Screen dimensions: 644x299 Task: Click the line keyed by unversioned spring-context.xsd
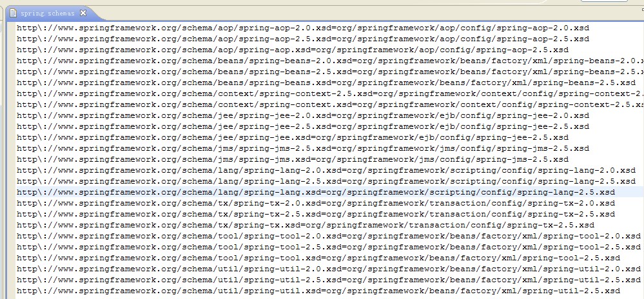coord(330,104)
